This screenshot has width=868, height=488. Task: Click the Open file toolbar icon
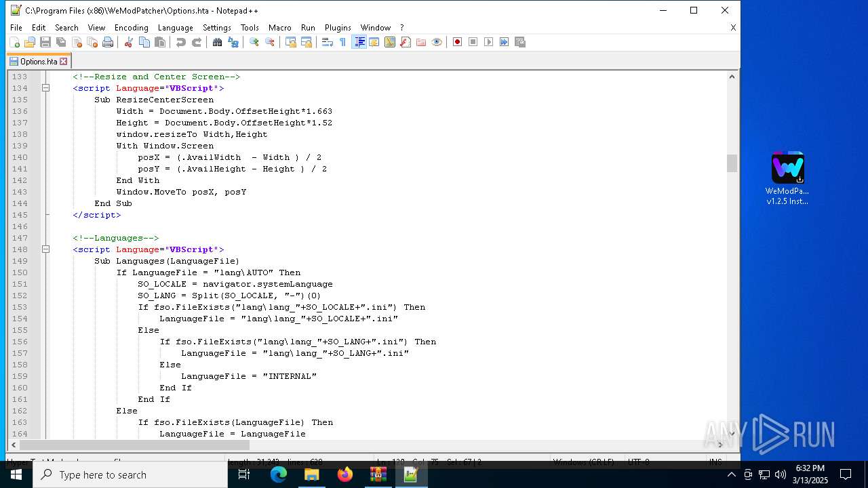pyautogui.click(x=30, y=42)
